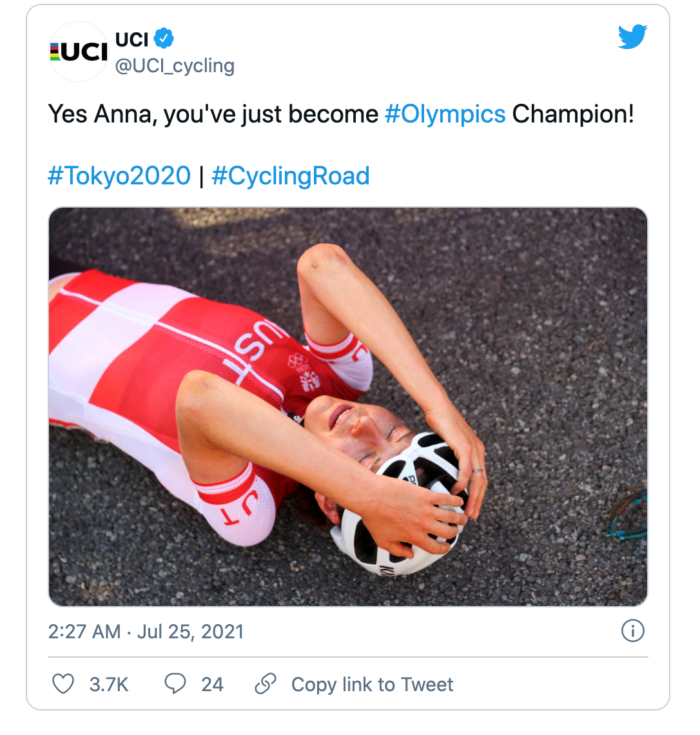Open the 2:27 AM Jul 25, 2021 timestamp

tap(146, 631)
